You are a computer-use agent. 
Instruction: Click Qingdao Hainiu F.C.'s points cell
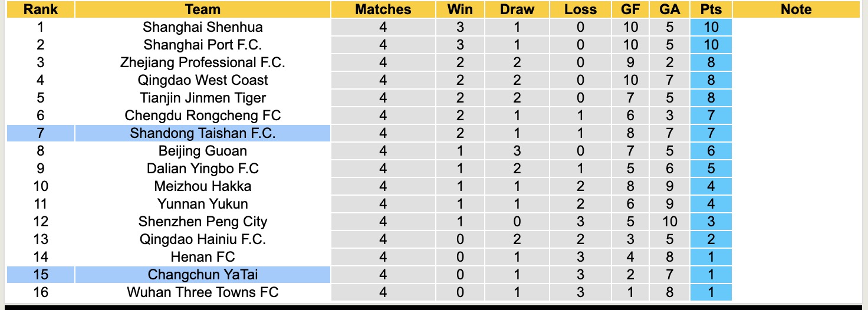pyautogui.click(x=711, y=239)
